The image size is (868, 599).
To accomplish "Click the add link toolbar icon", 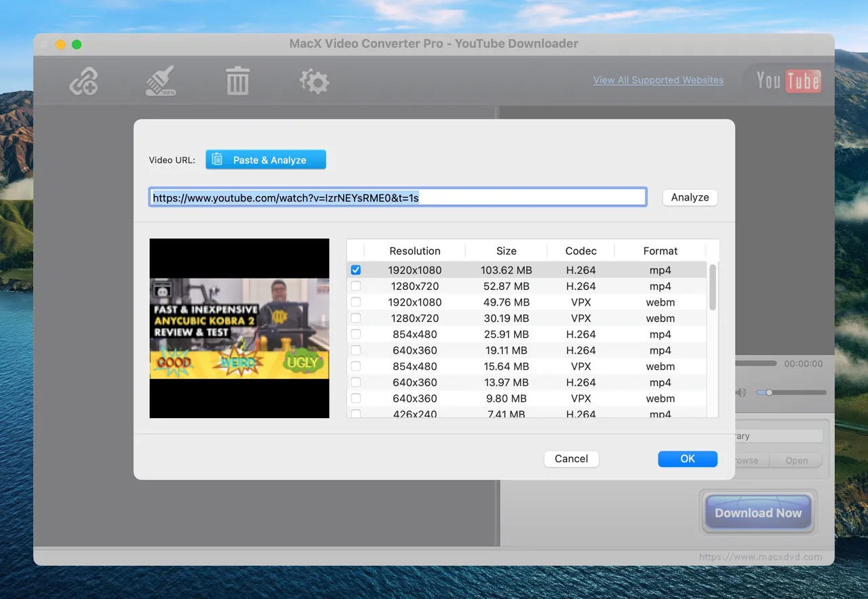I will point(83,81).
